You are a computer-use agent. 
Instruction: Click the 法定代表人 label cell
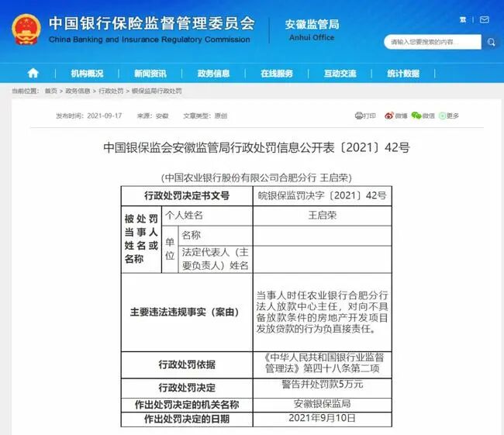coord(216,260)
